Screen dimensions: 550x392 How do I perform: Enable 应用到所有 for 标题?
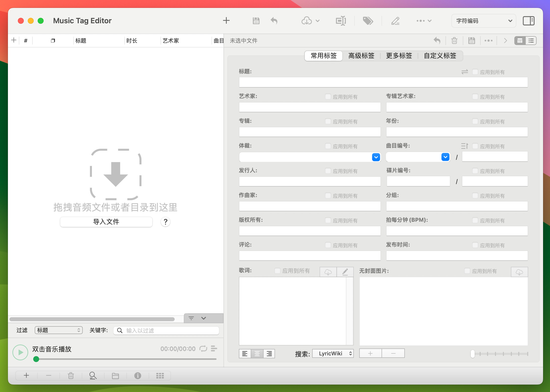point(475,72)
